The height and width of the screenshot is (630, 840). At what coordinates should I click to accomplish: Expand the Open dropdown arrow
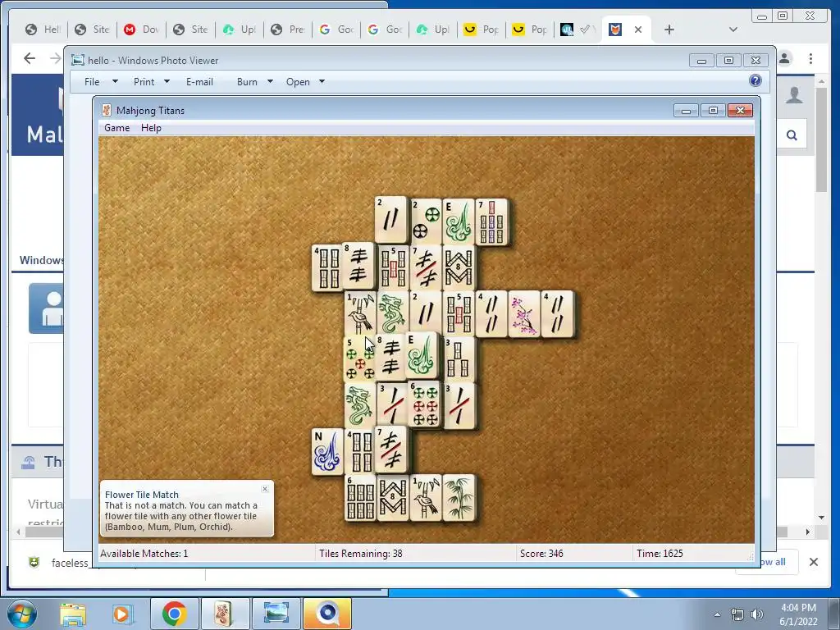pos(322,81)
